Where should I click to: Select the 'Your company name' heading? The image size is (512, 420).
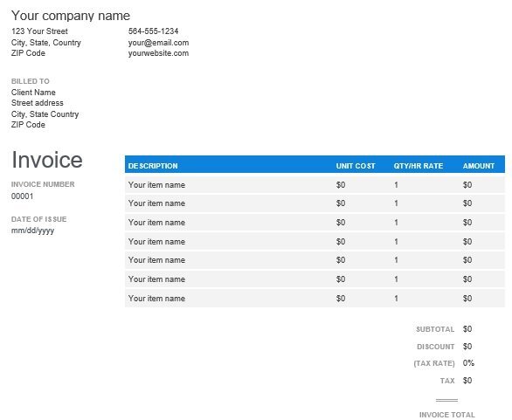tap(71, 16)
